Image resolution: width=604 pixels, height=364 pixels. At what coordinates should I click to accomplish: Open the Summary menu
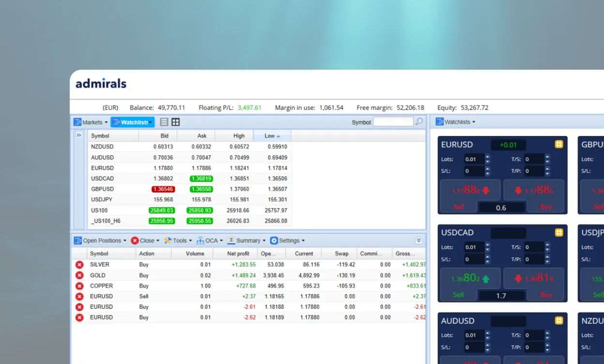point(247,241)
